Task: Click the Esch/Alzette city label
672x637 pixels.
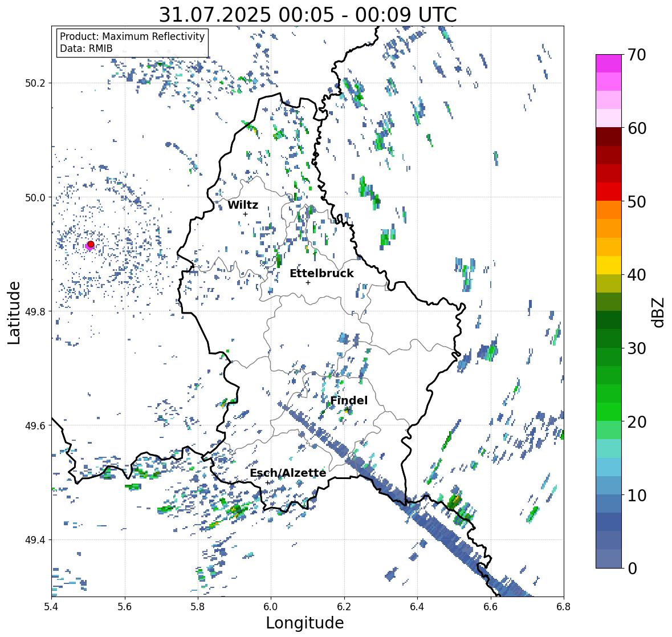Action: click(x=288, y=473)
